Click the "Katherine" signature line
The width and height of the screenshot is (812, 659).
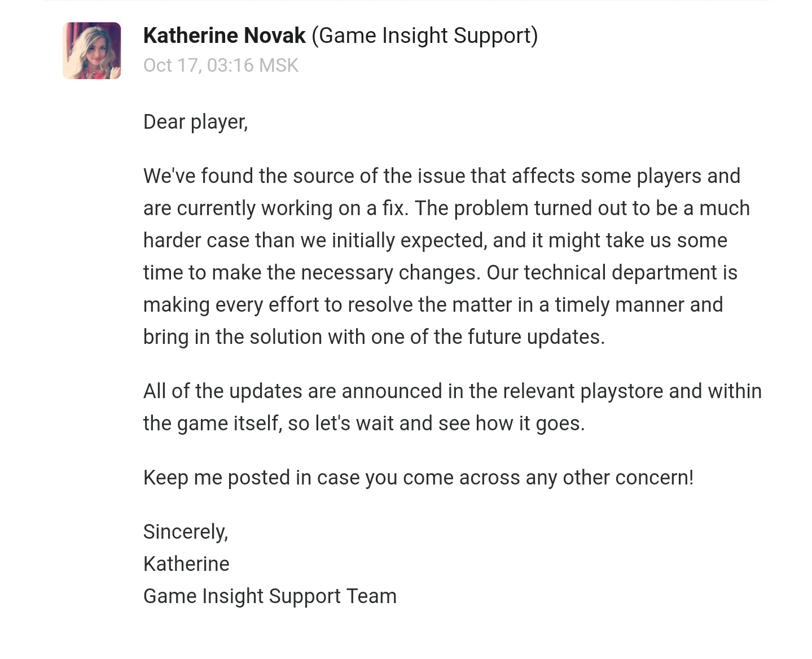(x=186, y=564)
